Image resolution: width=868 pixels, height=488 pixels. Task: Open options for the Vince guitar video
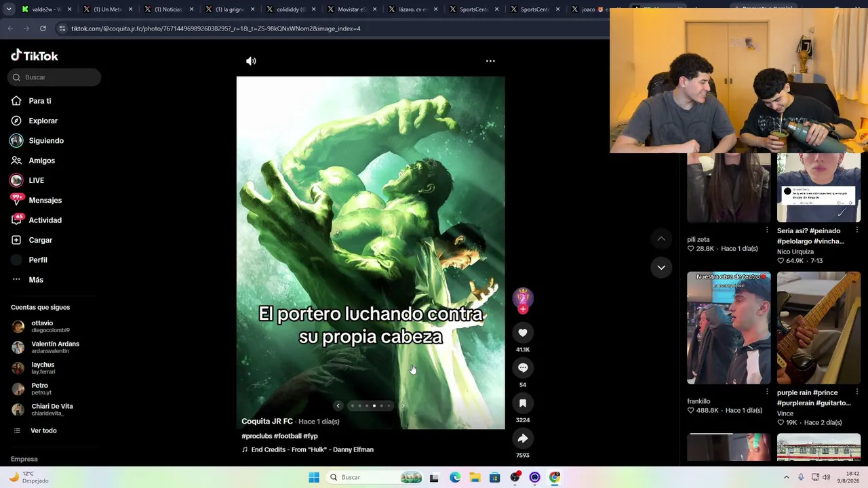(x=857, y=392)
